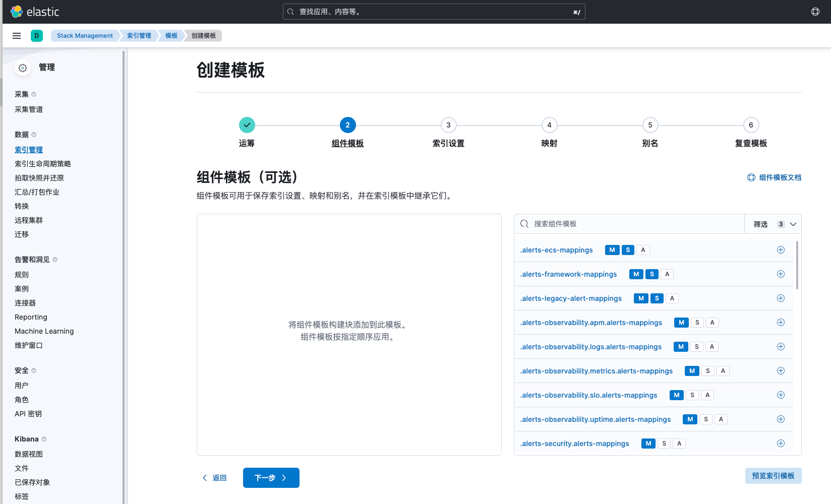
Task: Click the 下一步 button
Action: (x=271, y=478)
